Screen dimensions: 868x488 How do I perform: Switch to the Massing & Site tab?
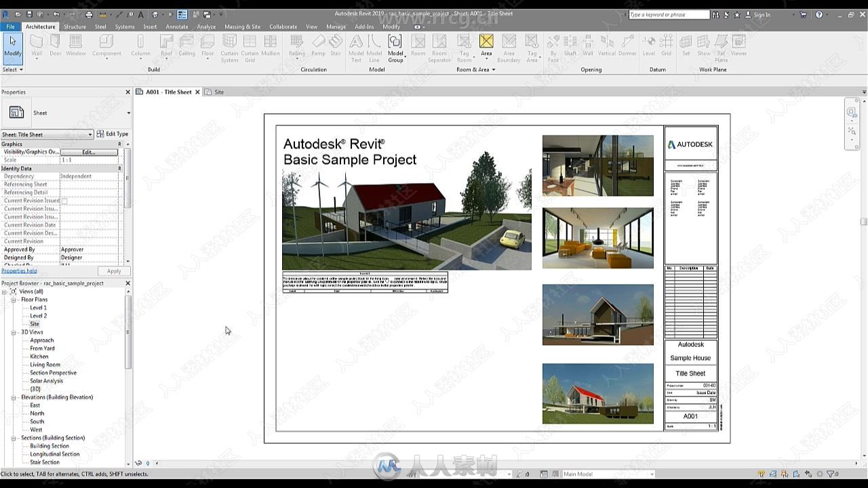pos(242,26)
